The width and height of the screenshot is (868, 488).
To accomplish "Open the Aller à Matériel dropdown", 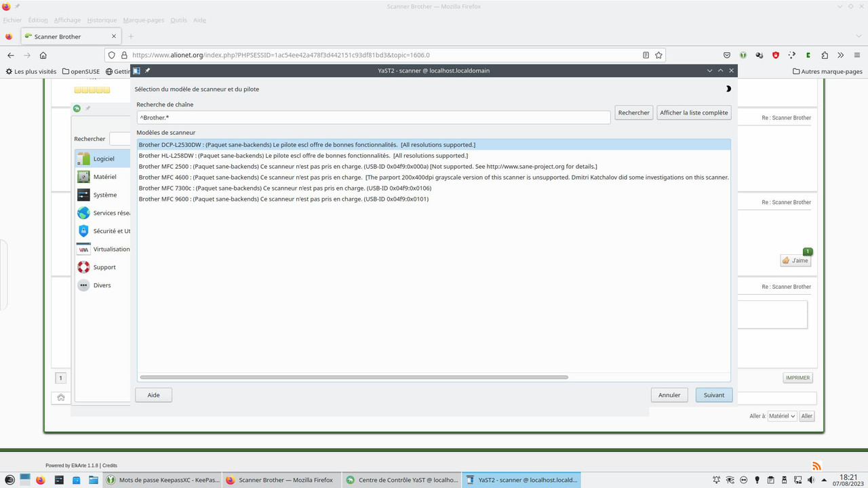I will coord(782,416).
